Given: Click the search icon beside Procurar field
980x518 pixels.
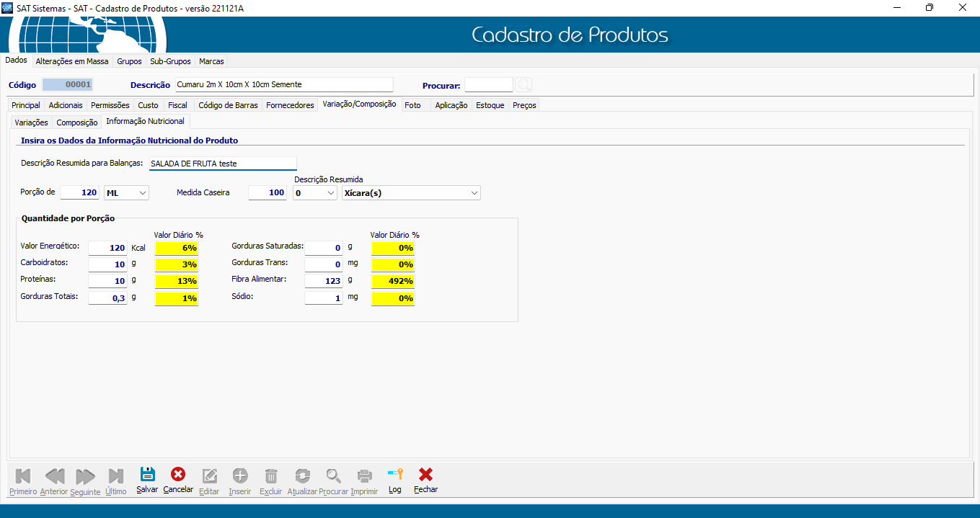Looking at the screenshot, I should (524, 85).
